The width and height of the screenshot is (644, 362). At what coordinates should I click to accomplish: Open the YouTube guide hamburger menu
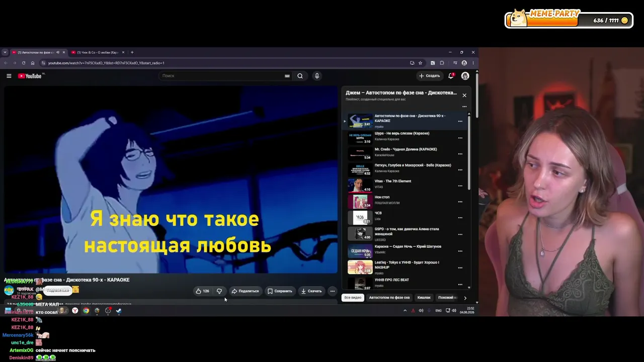tap(9, 76)
